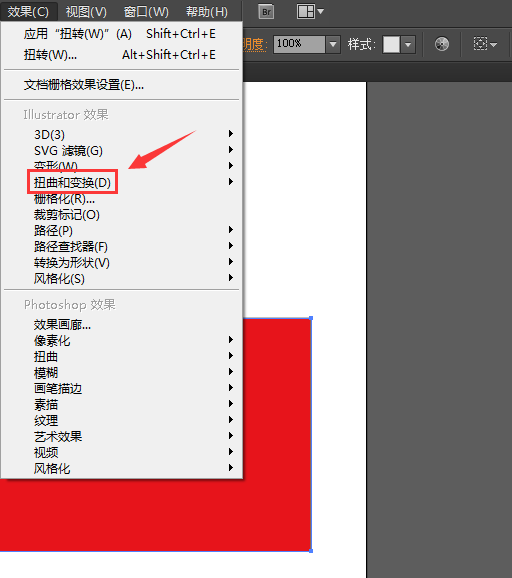This screenshot has width=512, height=578.
Task: Open 文档栅格效果设置(E)... entry
Action: point(122,85)
